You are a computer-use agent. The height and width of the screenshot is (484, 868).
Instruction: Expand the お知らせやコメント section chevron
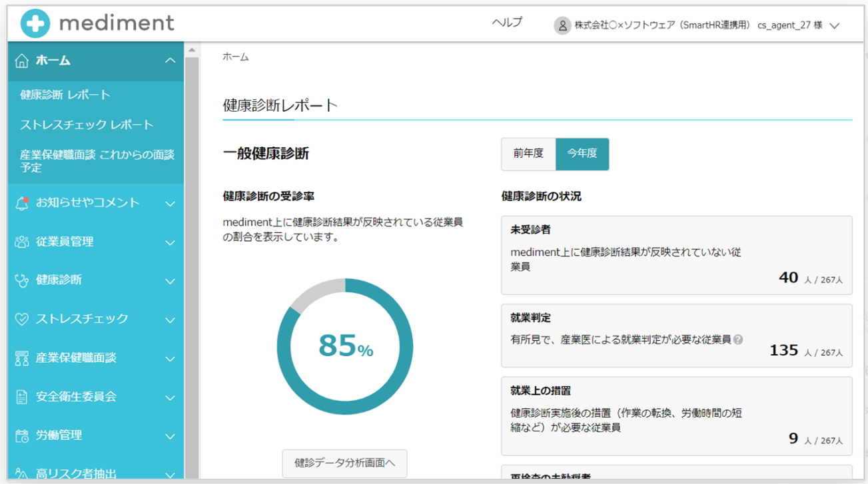[x=170, y=204]
